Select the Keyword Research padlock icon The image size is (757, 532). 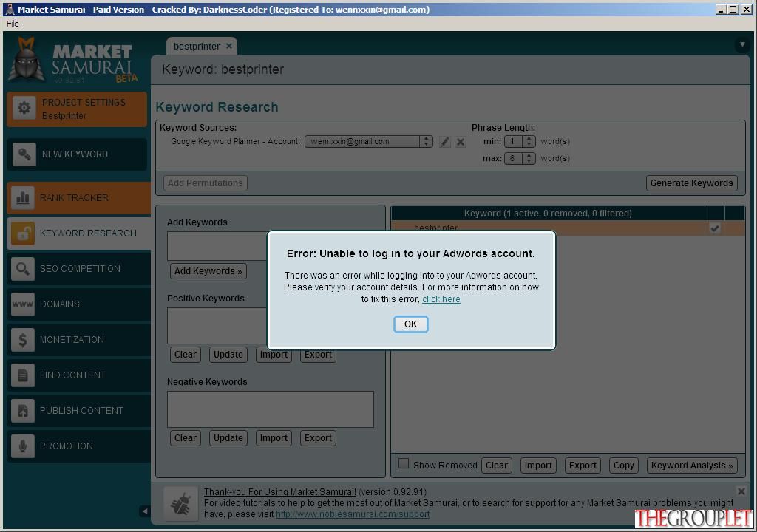pyautogui.click(x=23, y=233)
